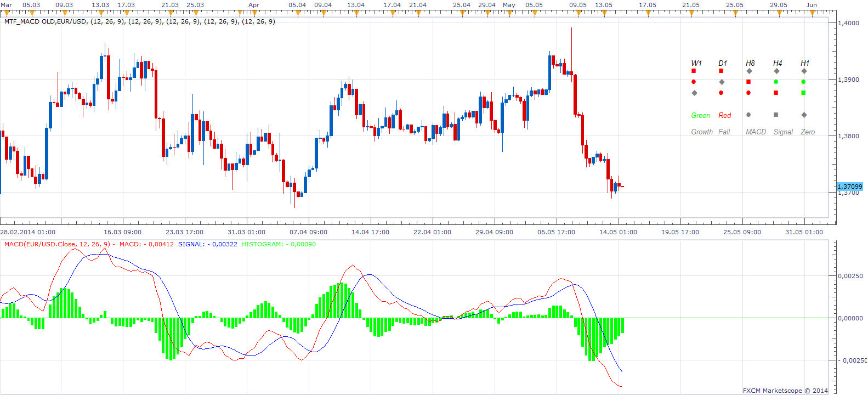Image resolution: width=868 pixels, height=395 pixels.
Task: Click the gray square above Signal legend
Action: click(776, 115)
